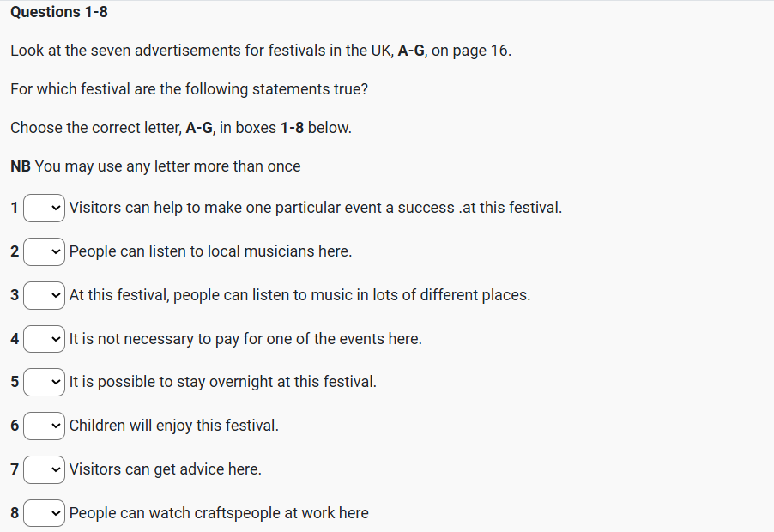Open the dropdown beside question 6
This screenshot has height=532, width=774.
pyautogui.click(x=45, y=426)
